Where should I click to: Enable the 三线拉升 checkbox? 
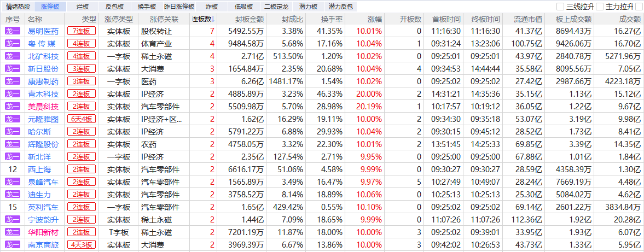[x=560, y=7]
